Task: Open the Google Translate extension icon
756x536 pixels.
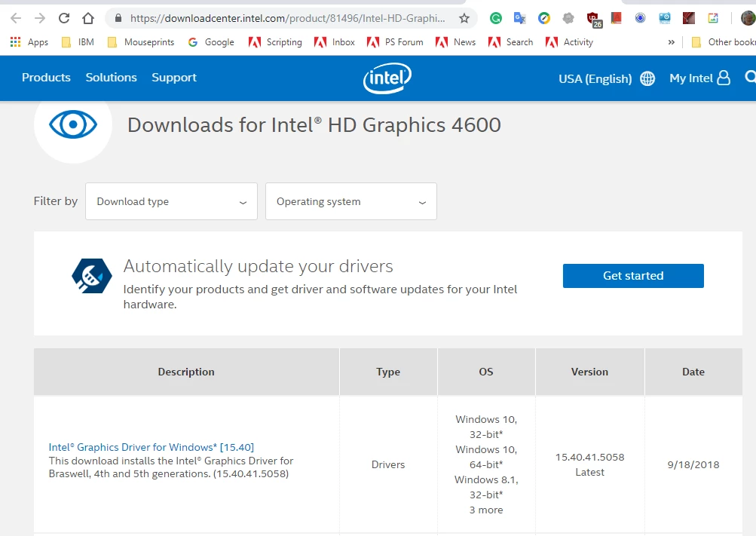Action: (520, 18)
